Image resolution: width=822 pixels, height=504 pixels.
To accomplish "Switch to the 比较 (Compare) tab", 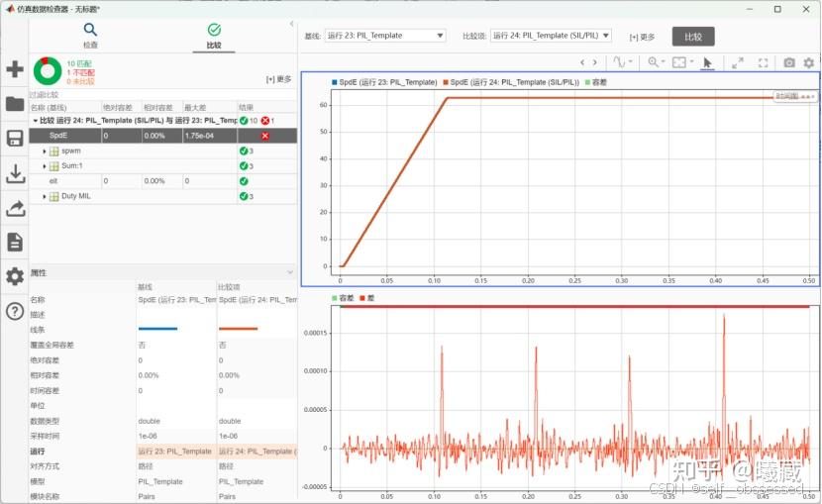I will pyautogui.click(x=213, y=36).
